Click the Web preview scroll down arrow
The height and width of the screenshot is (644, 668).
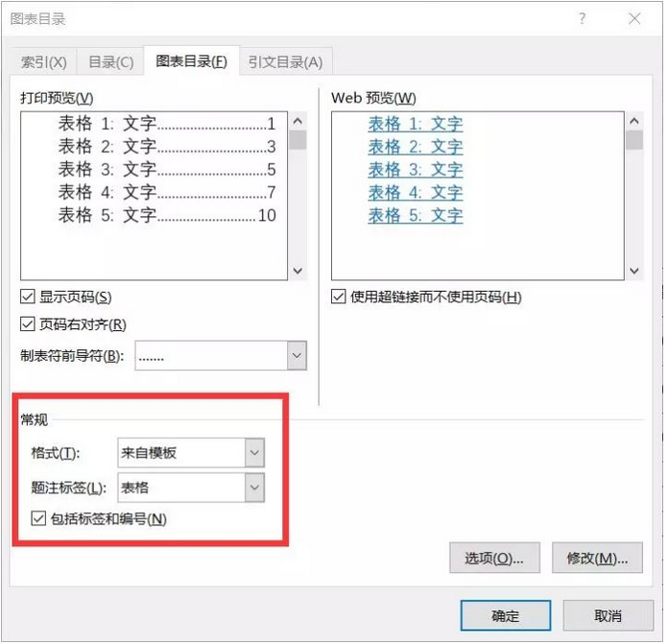[x=634, y=271]
